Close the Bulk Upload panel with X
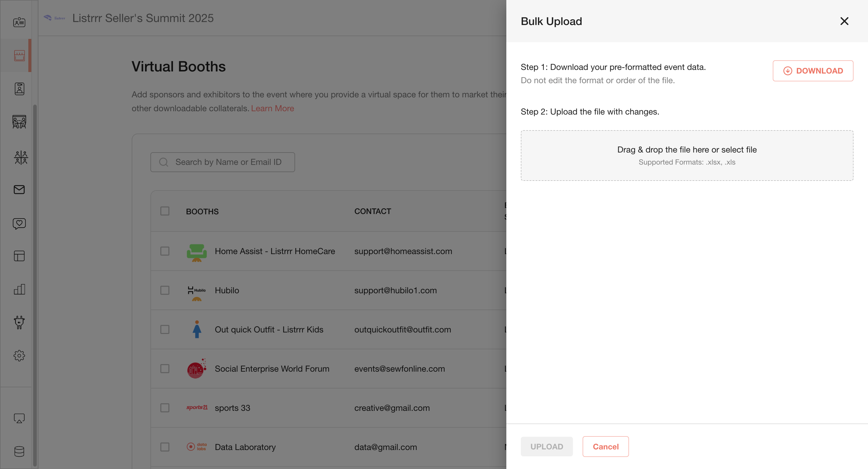868x469 pixels. 844,21
